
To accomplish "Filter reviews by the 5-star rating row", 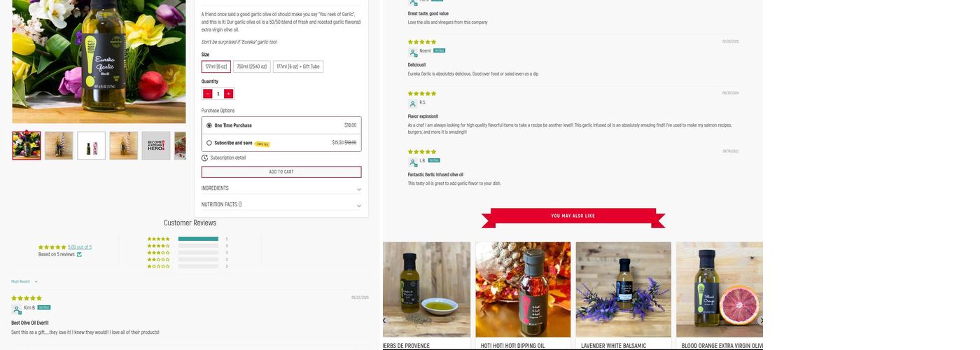I will pos(158,239).
